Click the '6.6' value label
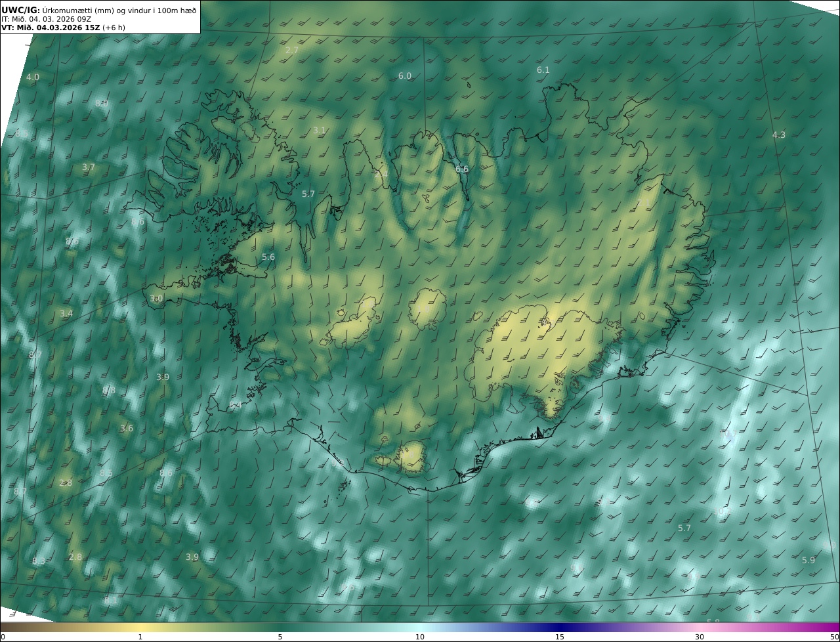840x642 pixels. click(x=462, y=169)
